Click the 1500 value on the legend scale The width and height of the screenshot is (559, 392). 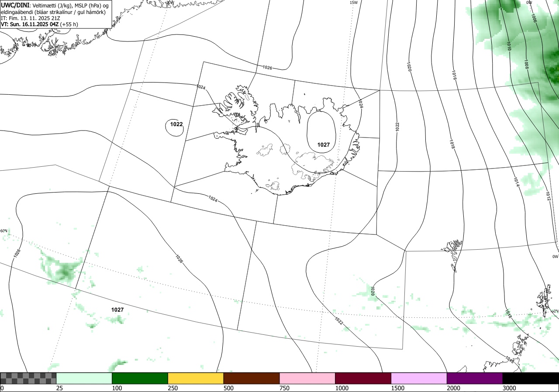coord(398,388)
